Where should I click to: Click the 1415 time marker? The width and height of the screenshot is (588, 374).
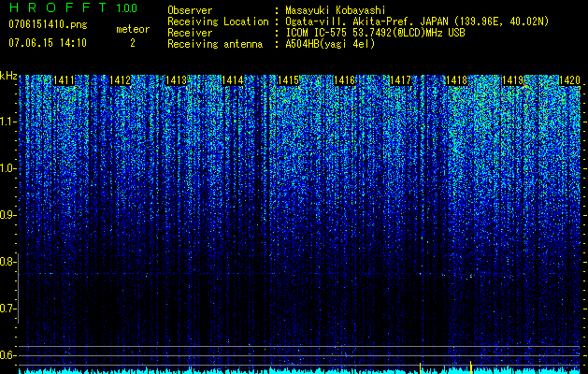tap(288, 80)
